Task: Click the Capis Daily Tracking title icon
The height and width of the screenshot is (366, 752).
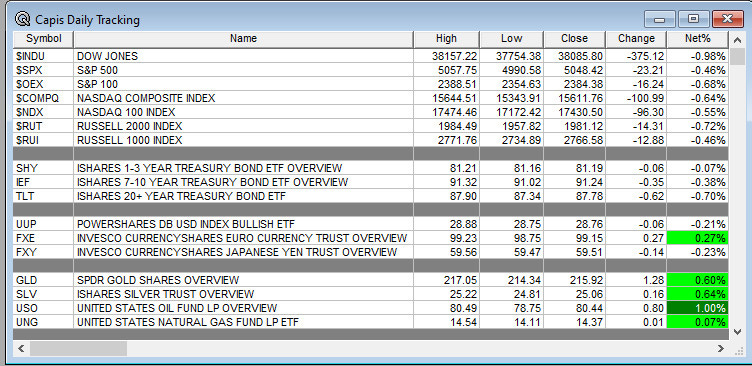Action: [x=22, y=19]
